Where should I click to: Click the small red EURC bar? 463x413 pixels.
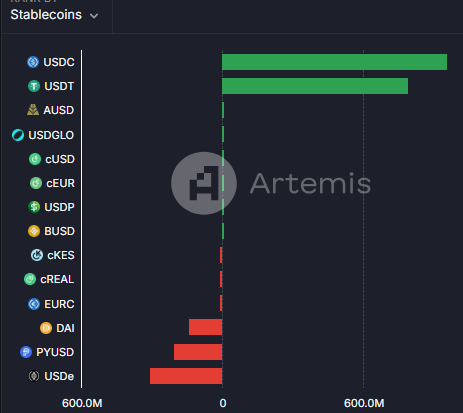click(221, 303)
